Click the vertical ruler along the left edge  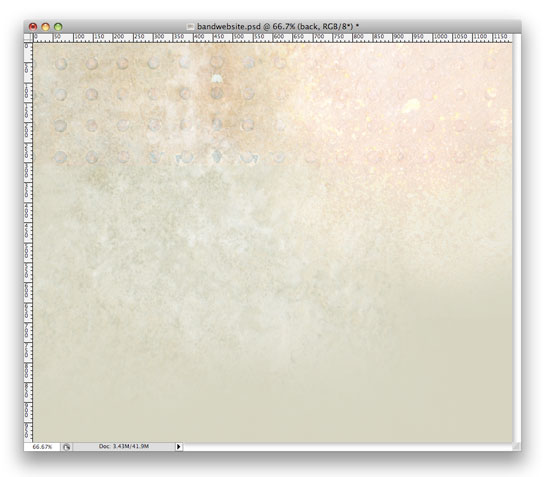click(28, 242)
